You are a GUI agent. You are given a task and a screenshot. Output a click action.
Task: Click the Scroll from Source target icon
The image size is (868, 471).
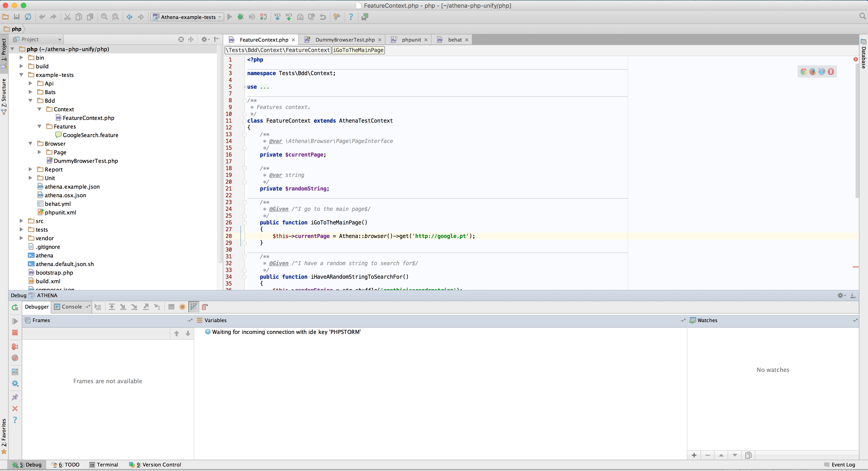pyautogui.click(x=181, y=39)
